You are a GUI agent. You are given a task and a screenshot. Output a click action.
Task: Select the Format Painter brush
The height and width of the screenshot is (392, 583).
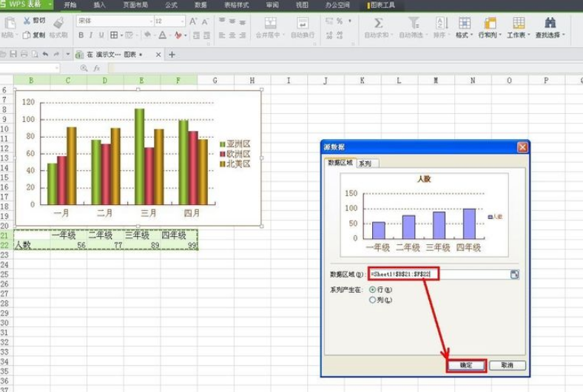[58, 23]
